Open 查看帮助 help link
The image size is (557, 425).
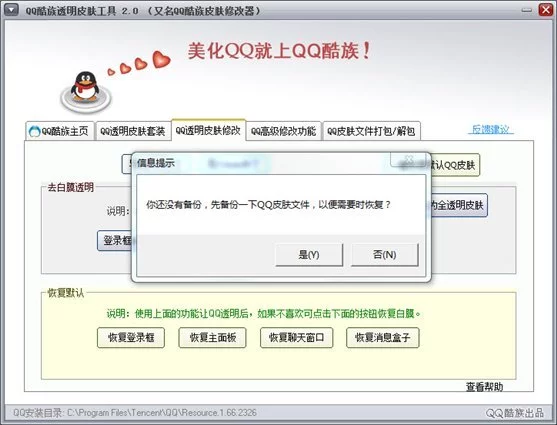coord(485,387)
